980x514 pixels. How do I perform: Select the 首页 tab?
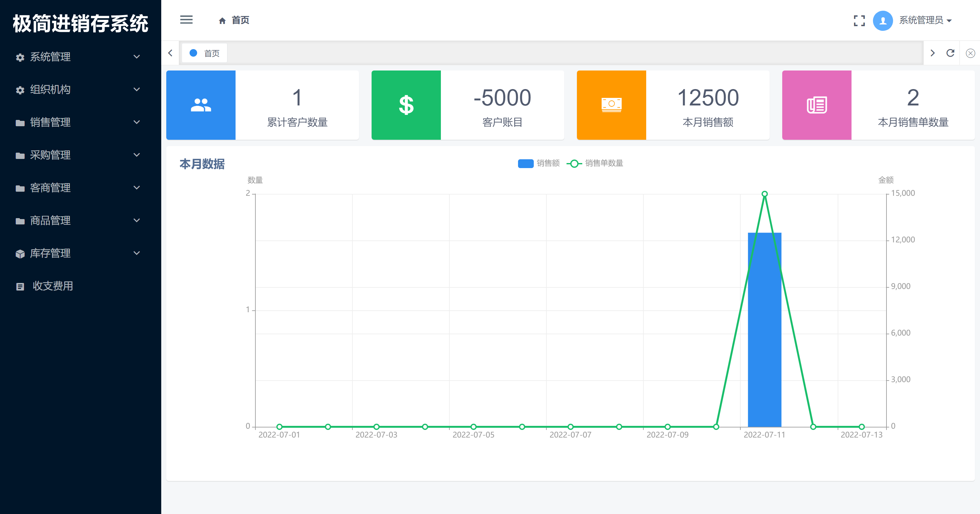click(x=205, y=53)
